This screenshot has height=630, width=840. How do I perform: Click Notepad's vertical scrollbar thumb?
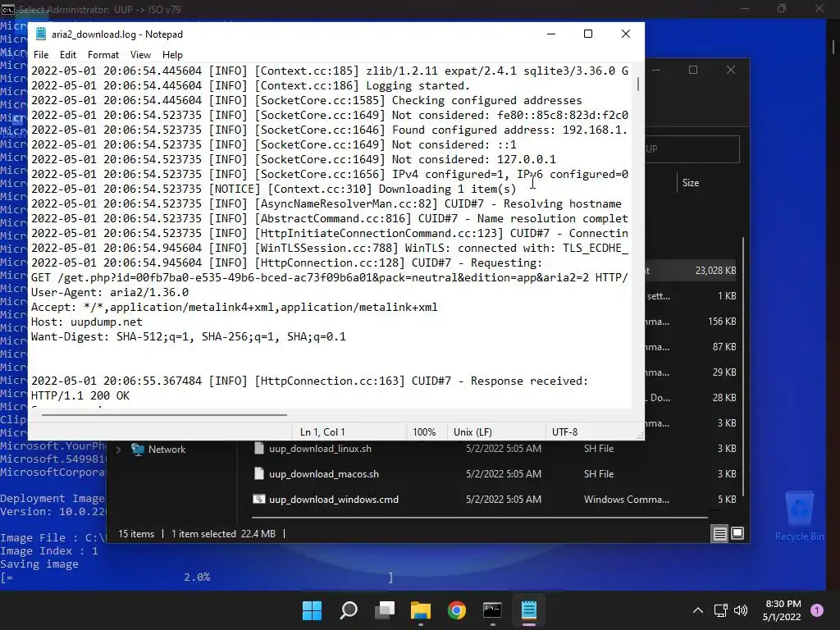click(637, 84)
